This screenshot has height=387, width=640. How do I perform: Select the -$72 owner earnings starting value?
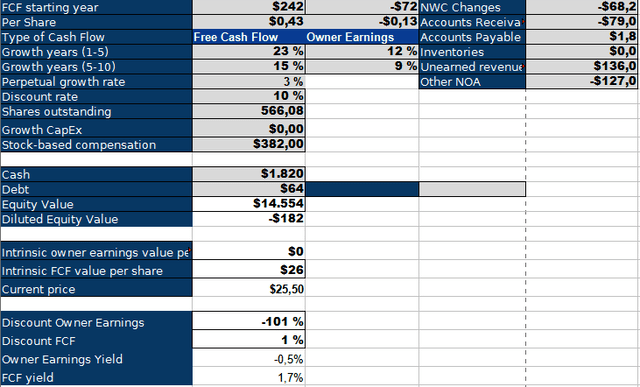point(362,7)
